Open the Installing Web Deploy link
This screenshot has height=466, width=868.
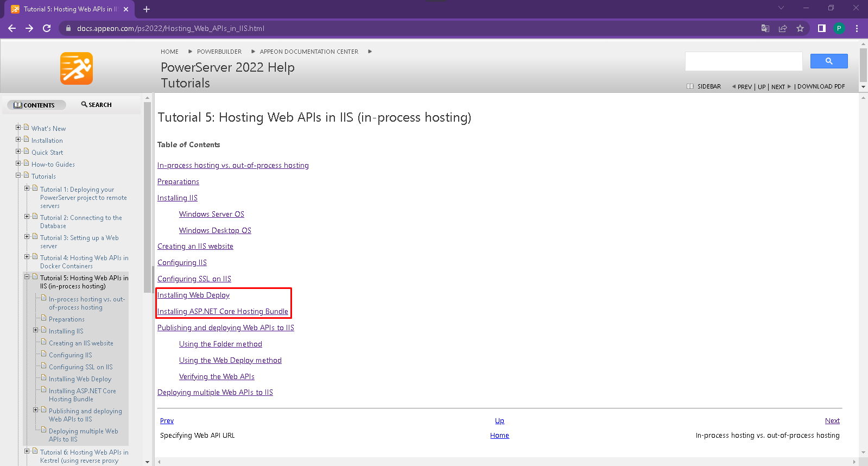coord(193,295)
